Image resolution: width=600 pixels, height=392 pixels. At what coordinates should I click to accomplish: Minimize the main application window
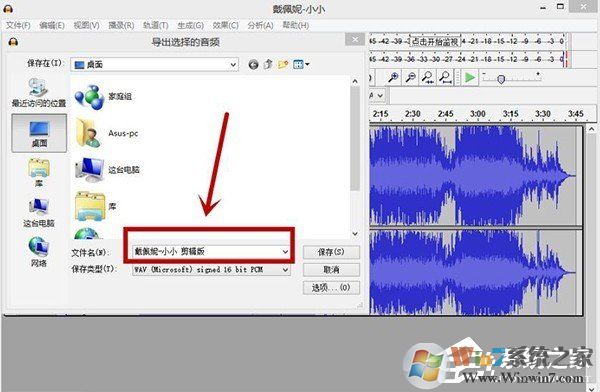click(543, 8)
